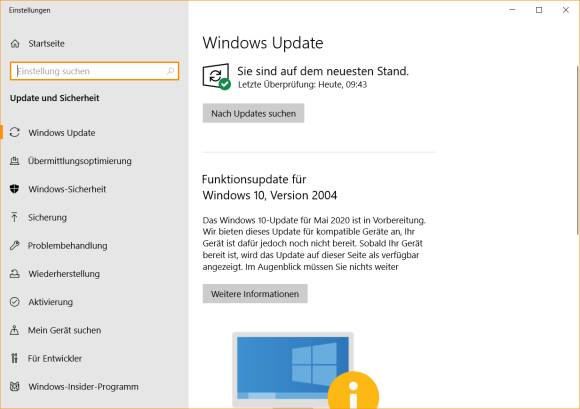580x409 pixels.
Task: Go to Wiederherstellung settings page
Action: coord(64,274)
